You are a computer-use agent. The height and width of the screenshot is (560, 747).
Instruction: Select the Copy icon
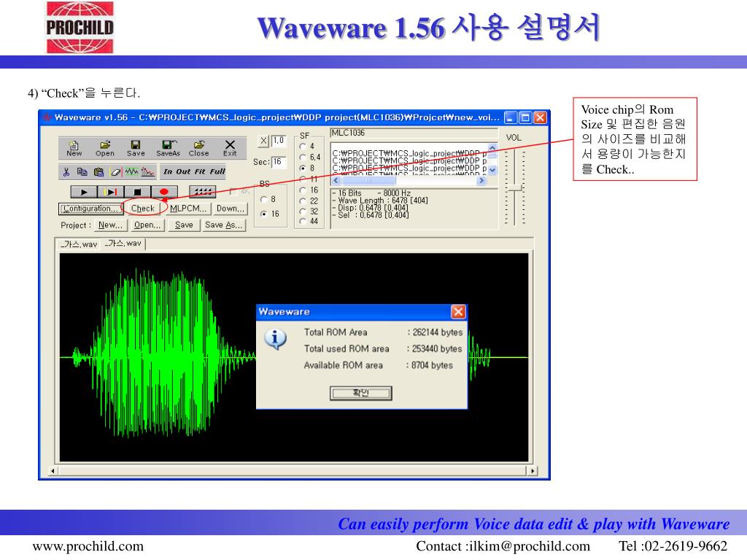(x=82, y=172)
